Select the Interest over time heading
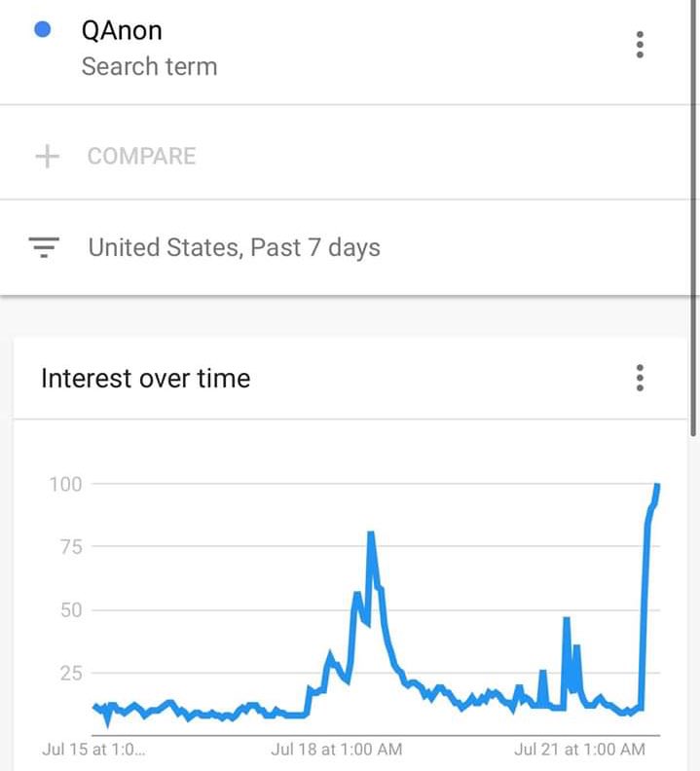700x771 pixels. click(x=146, y=378)
